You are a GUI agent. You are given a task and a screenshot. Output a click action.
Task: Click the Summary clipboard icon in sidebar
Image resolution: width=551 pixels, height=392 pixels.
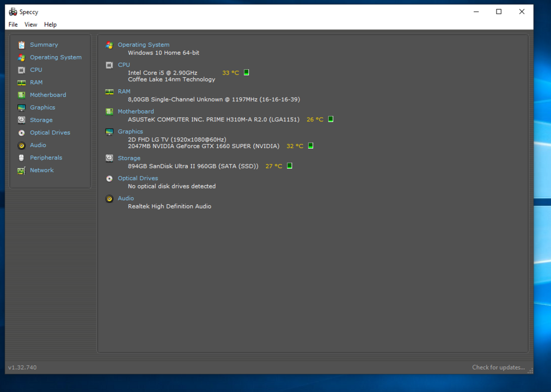[x=21, y=45]
